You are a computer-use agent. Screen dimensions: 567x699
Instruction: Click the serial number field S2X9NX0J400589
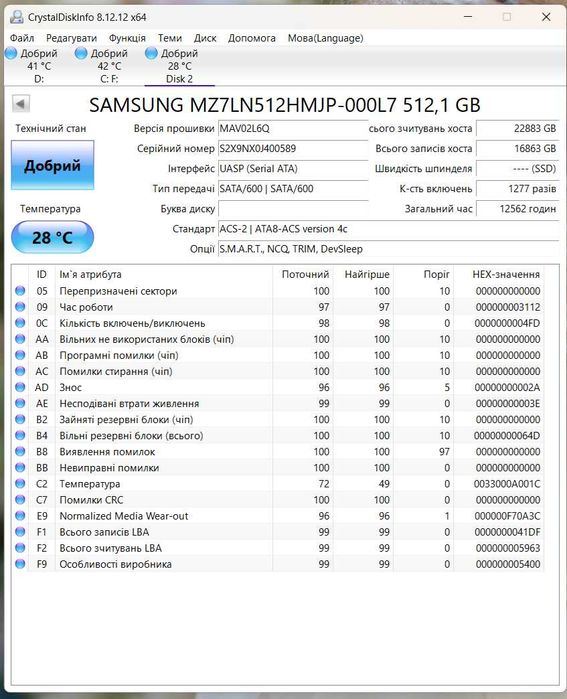(x=293, y=148)
